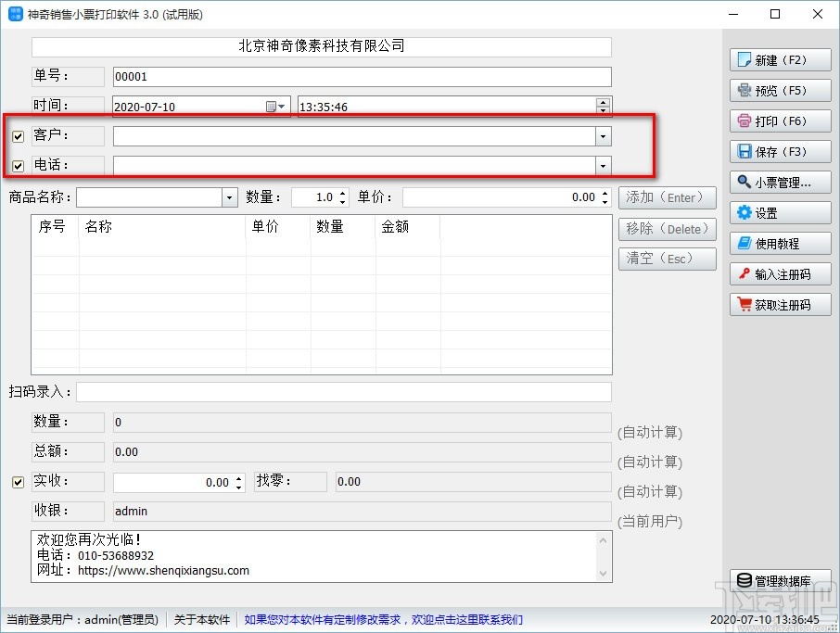Viewport: 840px width, 633px height.
Task: Click the 金额 column header
Action: pos(408,226)
